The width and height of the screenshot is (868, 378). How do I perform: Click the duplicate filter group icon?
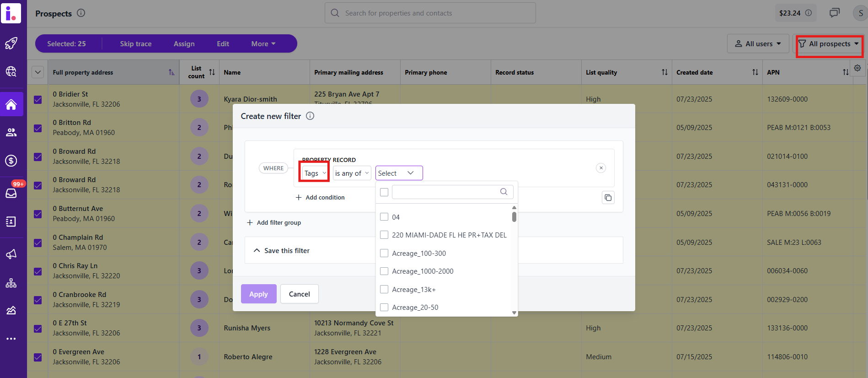click(608, 198)
